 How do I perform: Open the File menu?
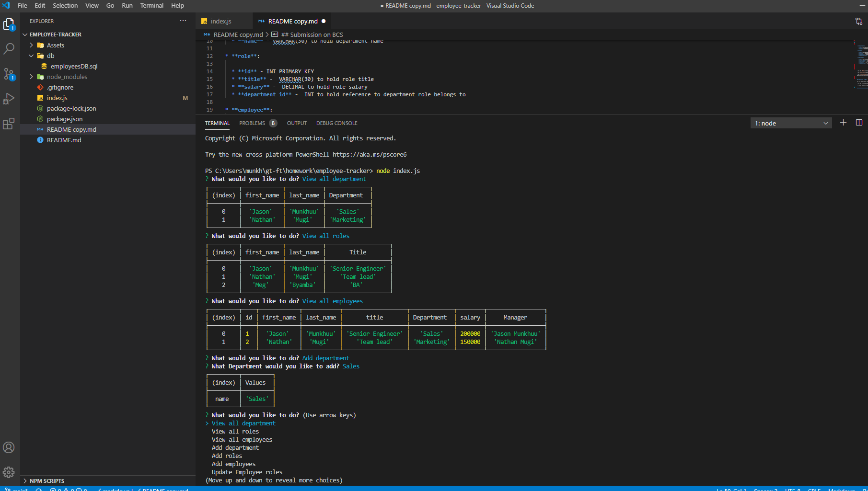click(23, 5)
